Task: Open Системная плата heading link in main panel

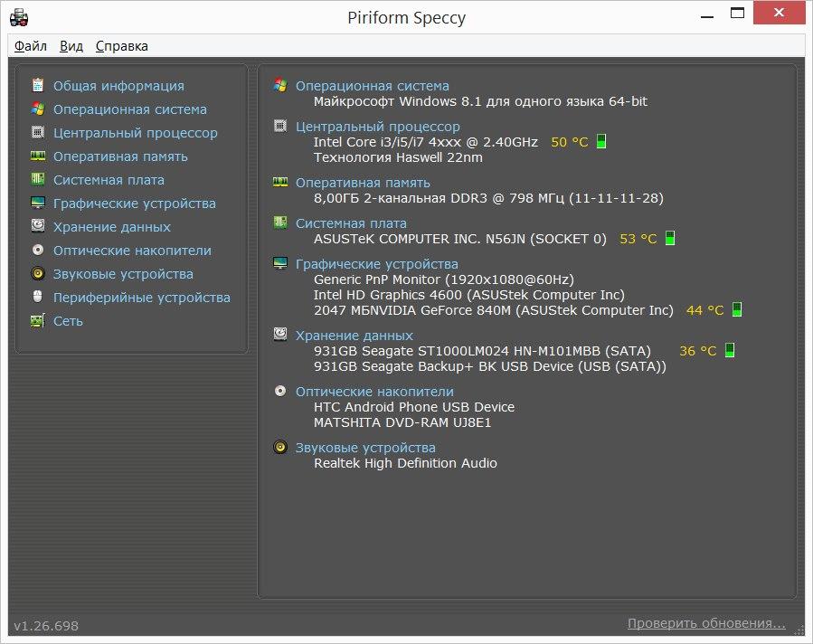Action: [x=351, y=223]
